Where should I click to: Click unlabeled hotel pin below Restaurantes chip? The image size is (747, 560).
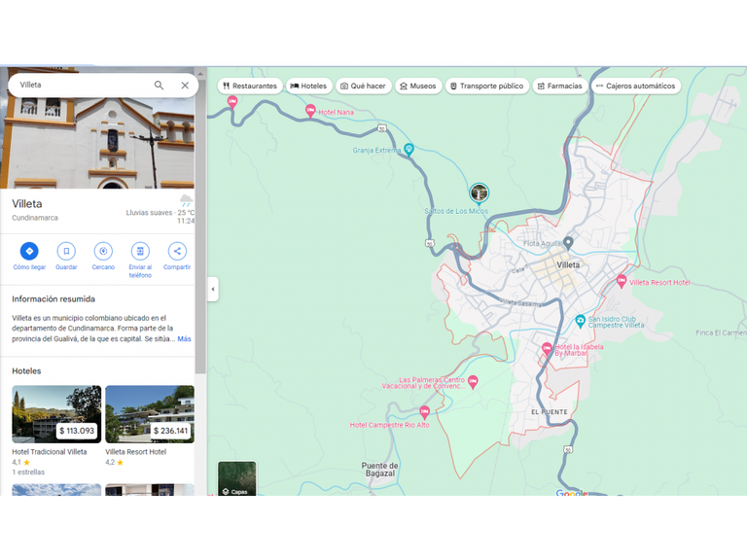232,101
